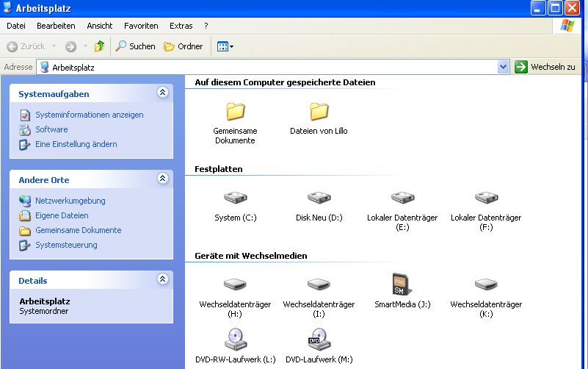Click the Eine Einstellung ändern icon
This screenshot has height=369, width=588.
pos(25,144)
